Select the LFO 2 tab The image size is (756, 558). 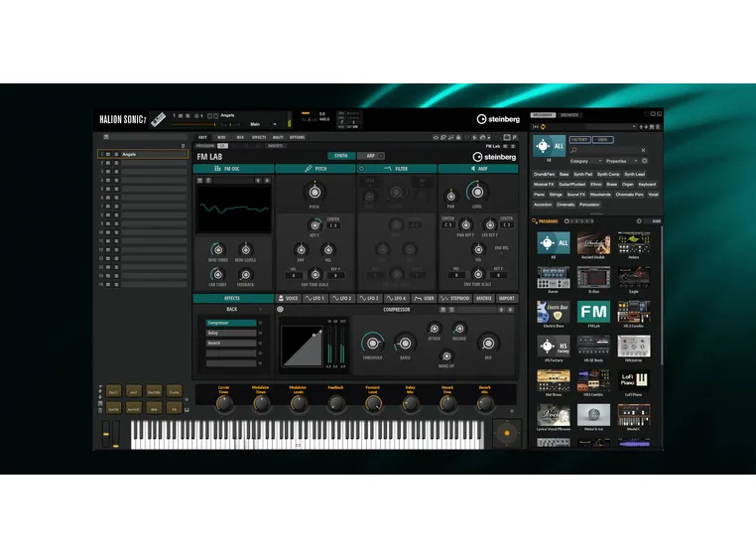tap(342, 298)
